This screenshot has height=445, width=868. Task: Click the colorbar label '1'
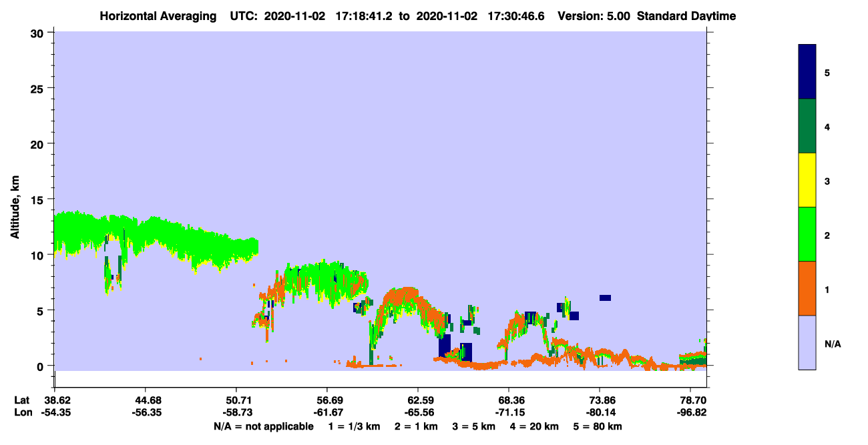coord(827,290)
